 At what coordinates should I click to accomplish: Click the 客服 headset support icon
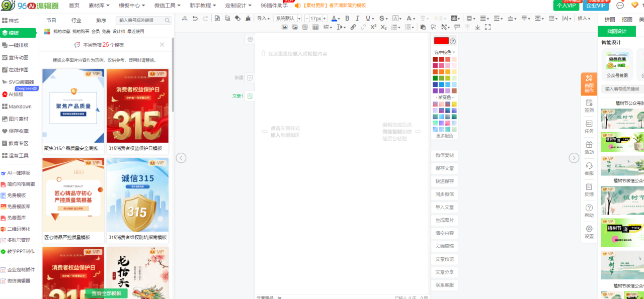[589, 168]
